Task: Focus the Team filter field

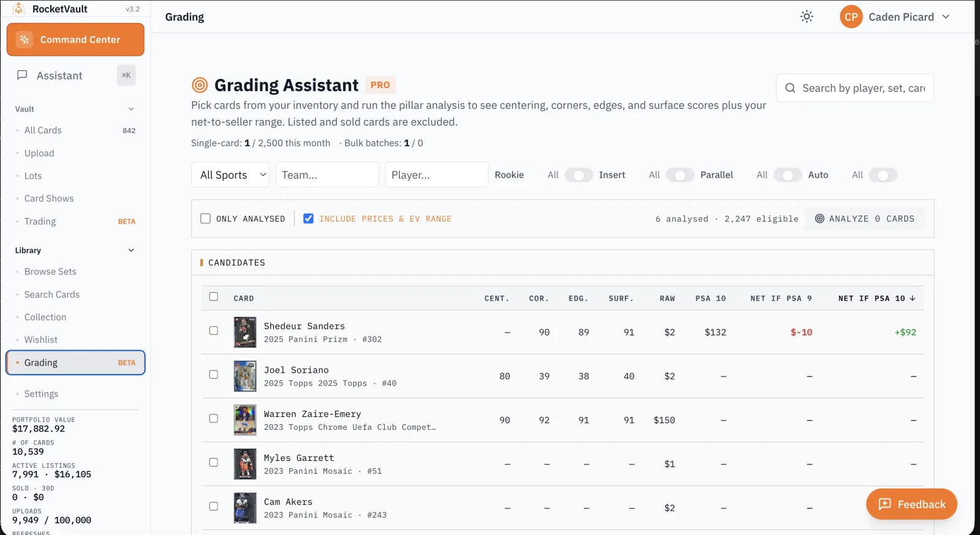Action: 327,175
